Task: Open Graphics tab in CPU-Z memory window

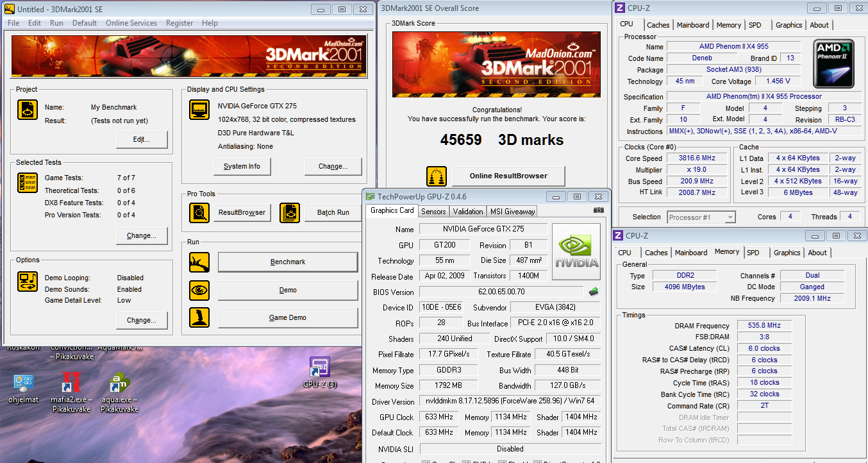Action: (787, 253)
